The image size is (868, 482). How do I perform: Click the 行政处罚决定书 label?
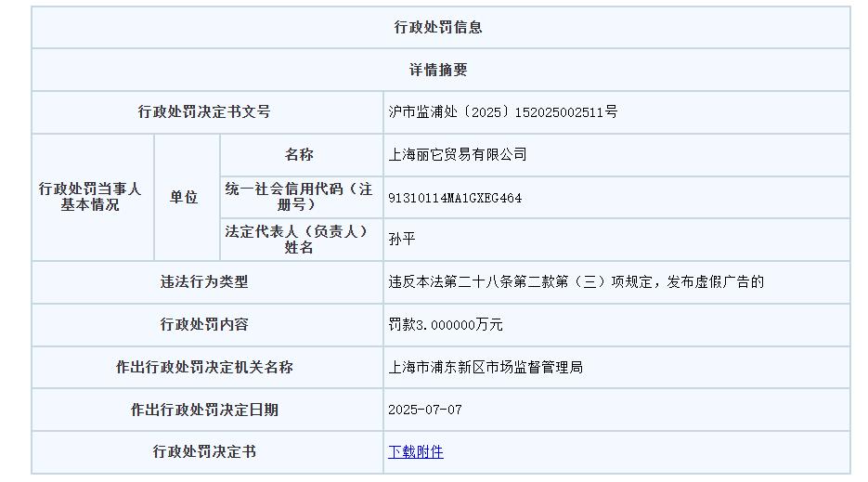(204, 452)
